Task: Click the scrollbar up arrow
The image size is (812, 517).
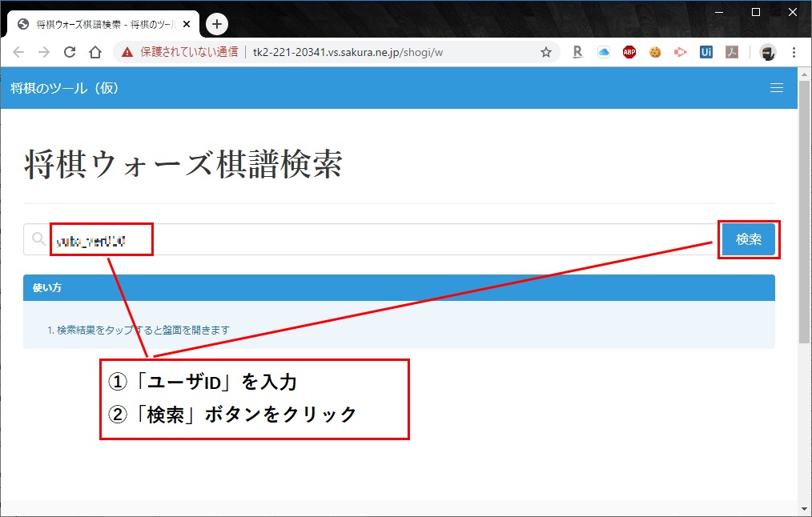Action: [804, 74]
